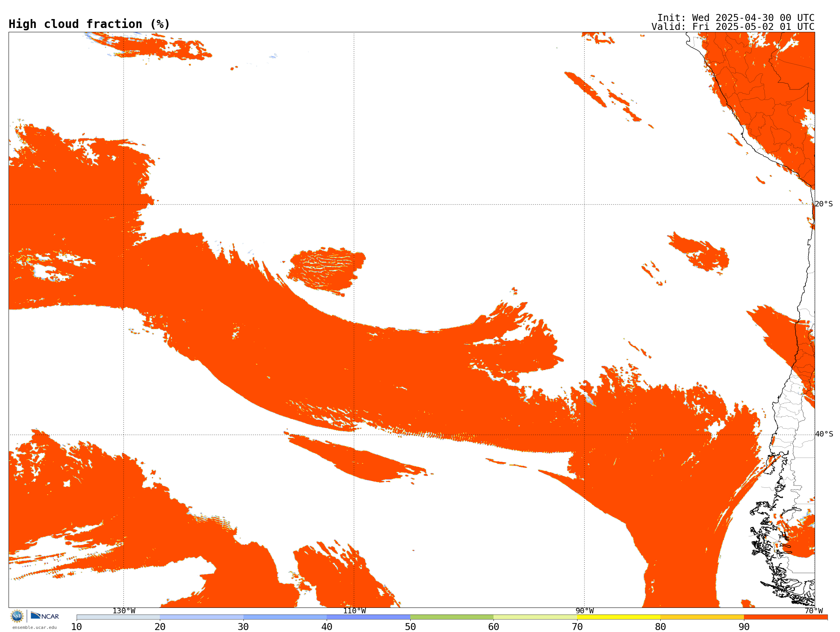
Task: Click the colorbar tick label '40'
Action: pos(327,627)
